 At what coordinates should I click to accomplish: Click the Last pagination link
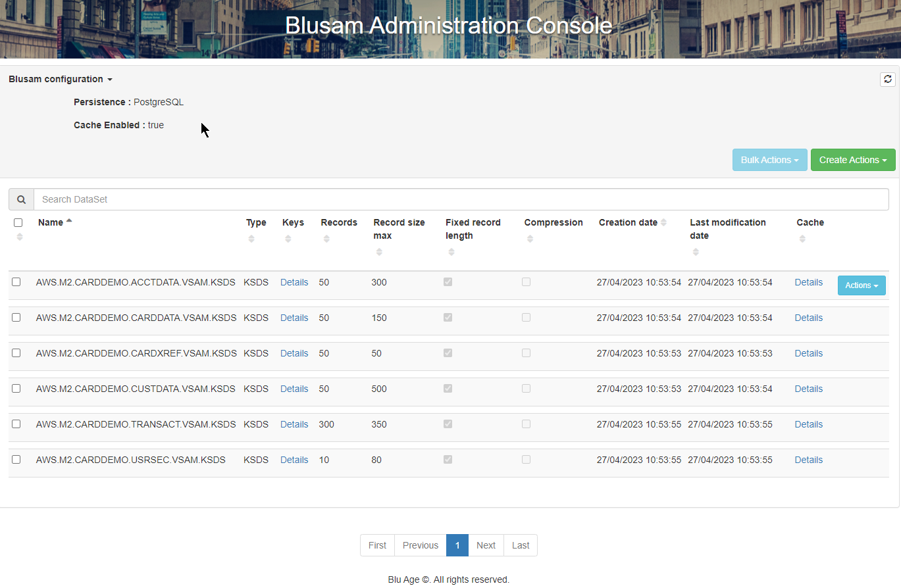[x=520, y=545]
